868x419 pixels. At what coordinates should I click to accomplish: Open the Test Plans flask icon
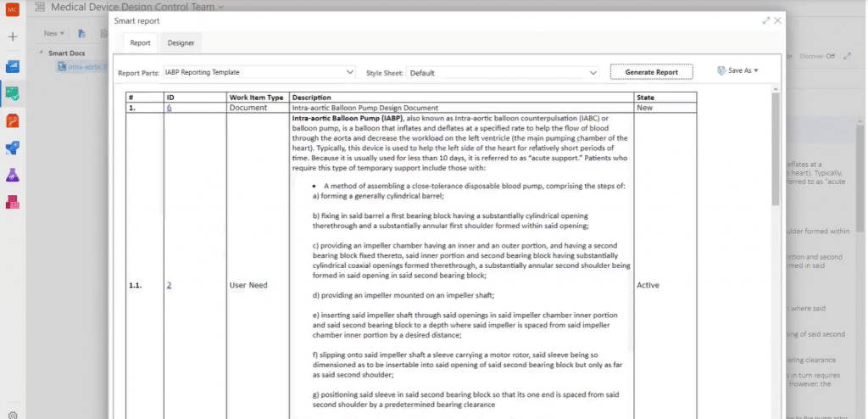point(12,175)
